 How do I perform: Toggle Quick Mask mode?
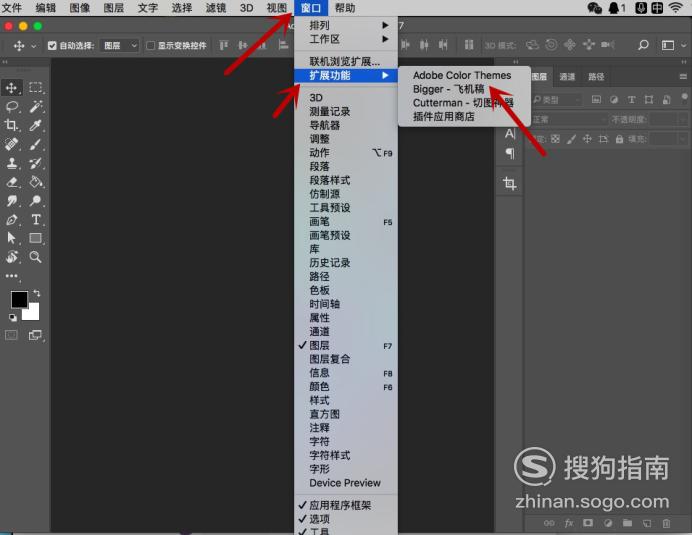pos(11,335)
